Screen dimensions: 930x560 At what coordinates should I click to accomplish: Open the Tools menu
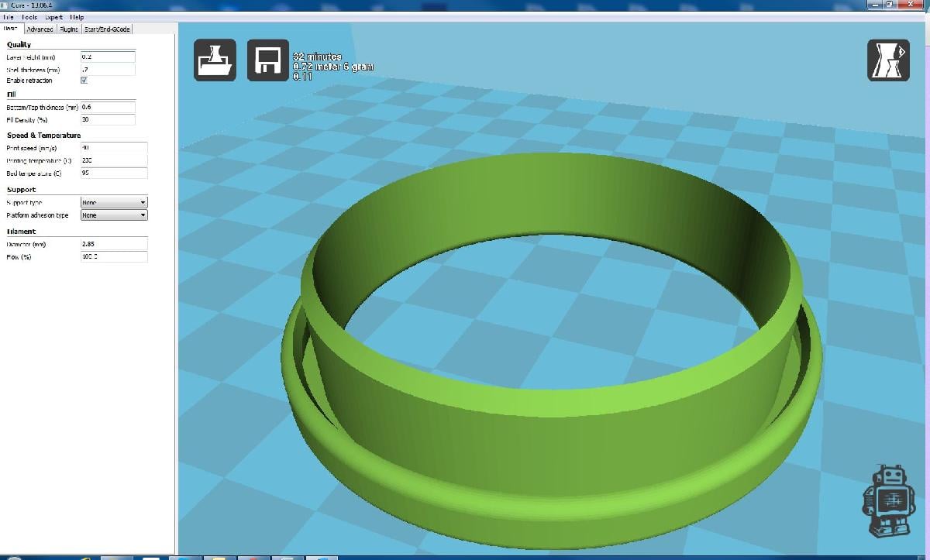click(x=29, y=17)
